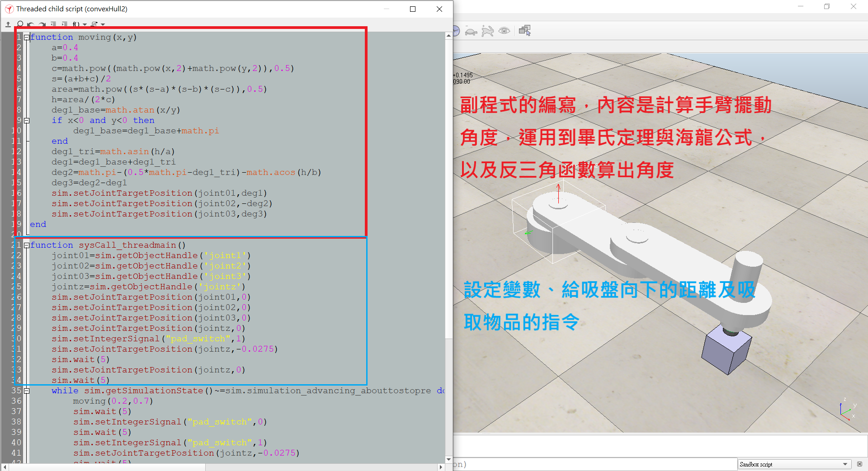The image size is (868, 471).
Task: Open the snippets dropdown arrow
Action: click(103, 24)
